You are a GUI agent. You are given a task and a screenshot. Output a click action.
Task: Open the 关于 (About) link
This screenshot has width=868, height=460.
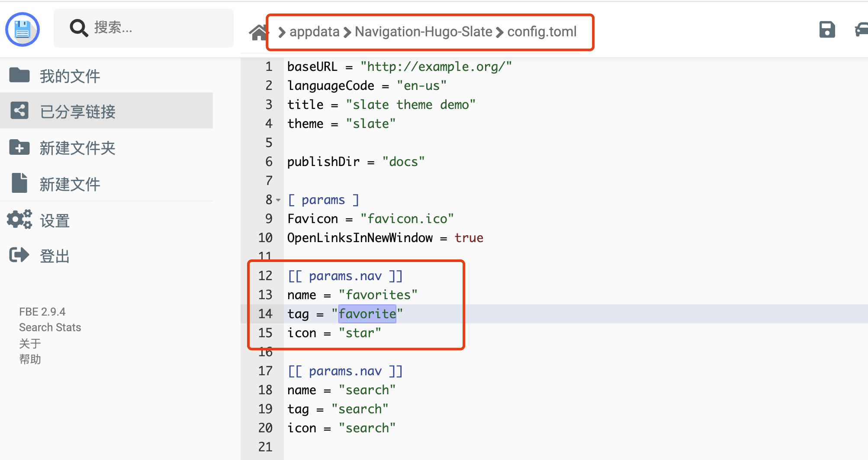[30, 344]
